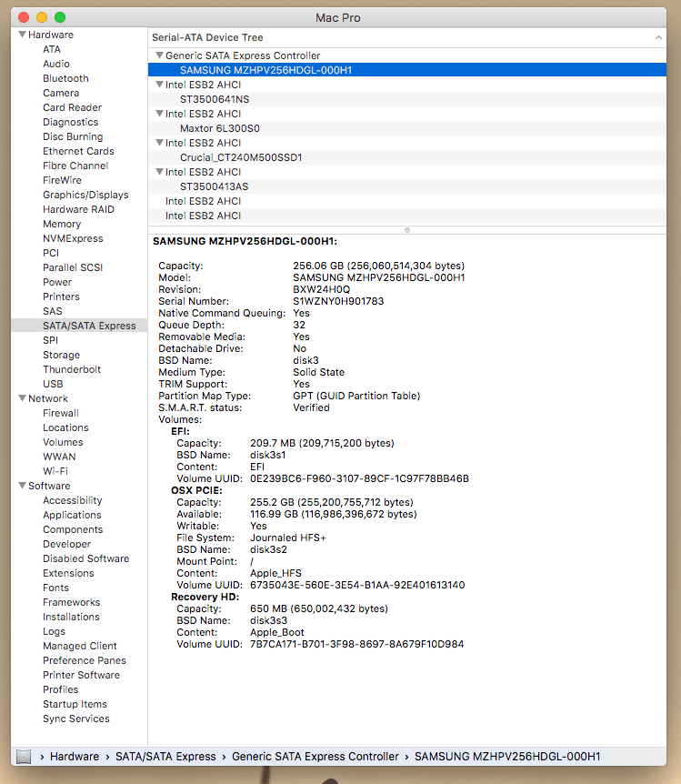
Task: Select Wi-Fi under Network
Action: [x=55, y=471]
